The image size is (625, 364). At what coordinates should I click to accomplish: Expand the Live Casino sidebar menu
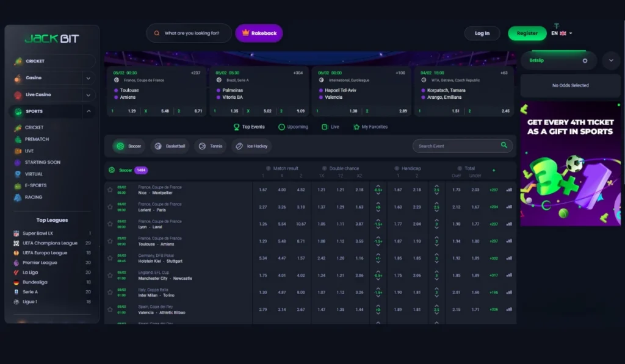(89, 95)
